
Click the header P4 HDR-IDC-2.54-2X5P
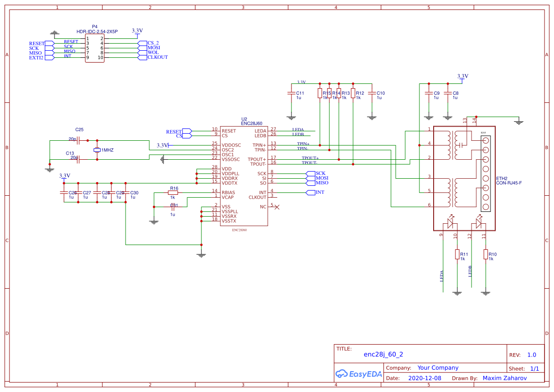click(95, 47)
